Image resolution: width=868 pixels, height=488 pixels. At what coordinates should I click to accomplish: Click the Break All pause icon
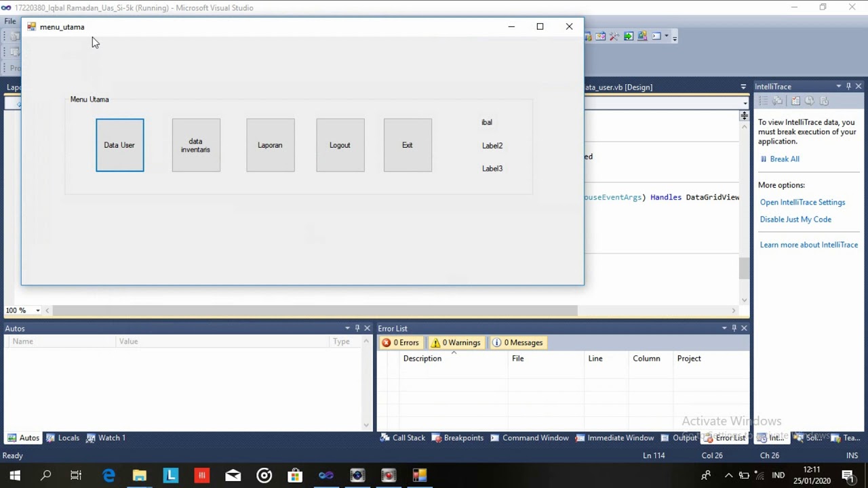[764, 159]
